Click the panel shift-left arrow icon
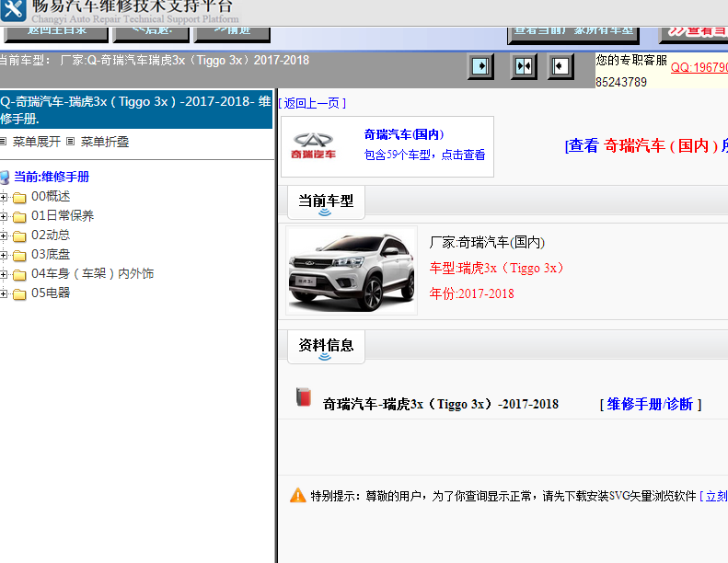This screenshot has width=728, height=563. coord(560,66)
